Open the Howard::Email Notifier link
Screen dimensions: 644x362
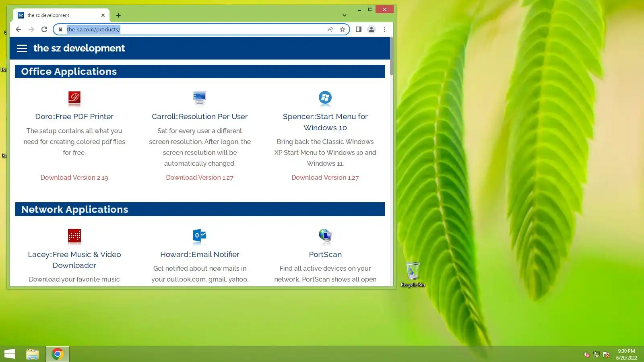pyautogui.click(x=200, y=254)
